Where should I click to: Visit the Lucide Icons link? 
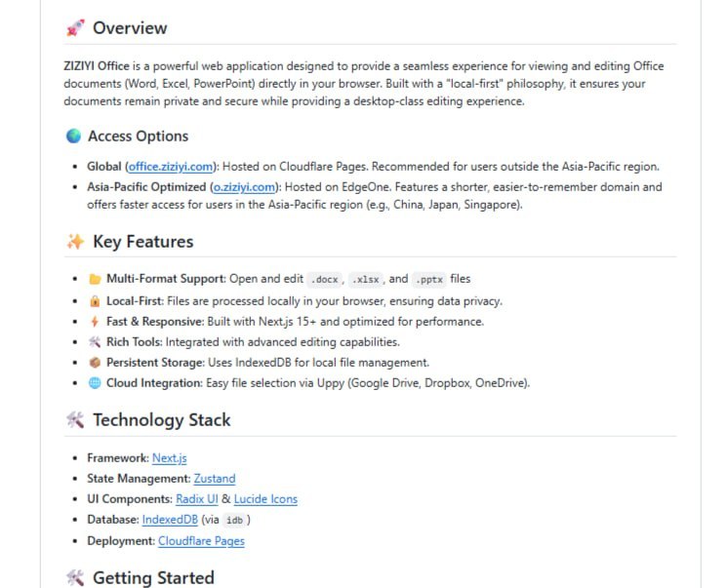coord(265,498)
